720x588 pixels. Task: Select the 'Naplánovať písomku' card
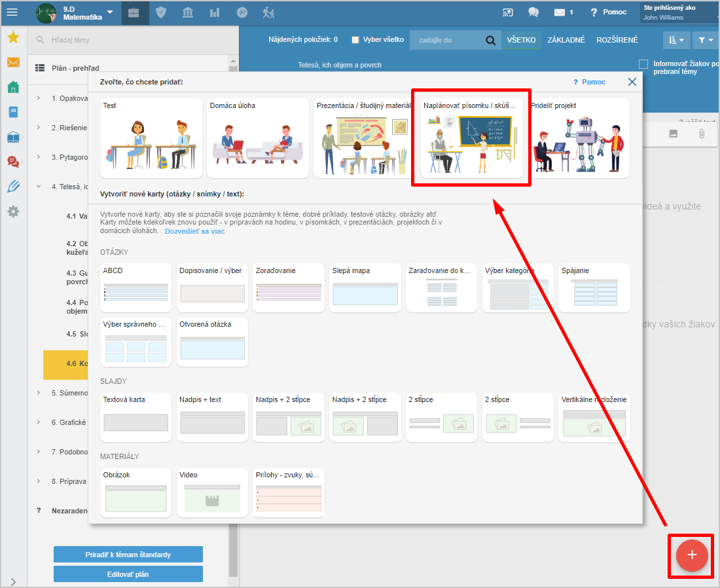coord(471,138)
